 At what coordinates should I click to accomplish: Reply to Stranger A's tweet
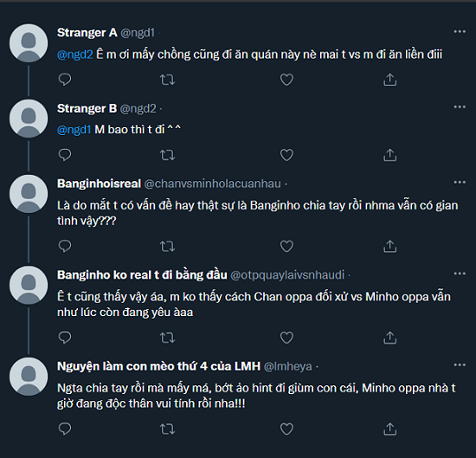(65, 80)
